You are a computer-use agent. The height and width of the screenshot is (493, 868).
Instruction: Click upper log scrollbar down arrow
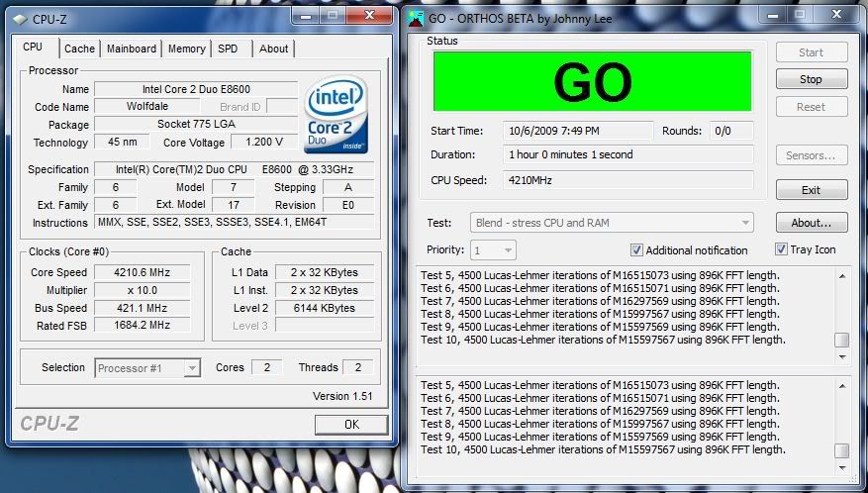tap(842, 357)
